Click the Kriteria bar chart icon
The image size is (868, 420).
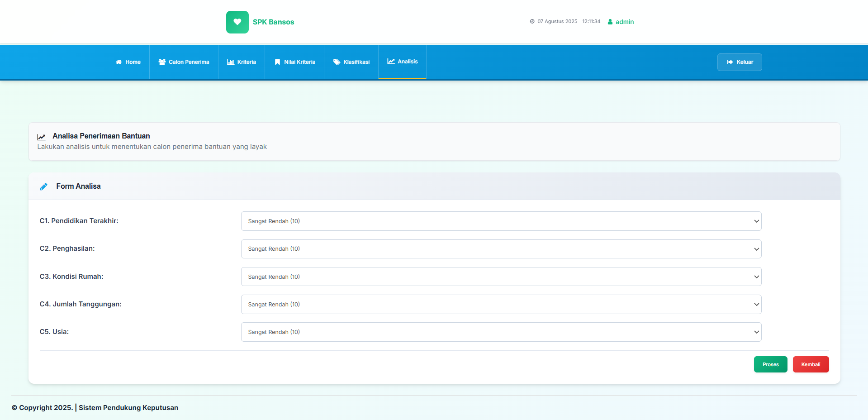tap(231, 62)
